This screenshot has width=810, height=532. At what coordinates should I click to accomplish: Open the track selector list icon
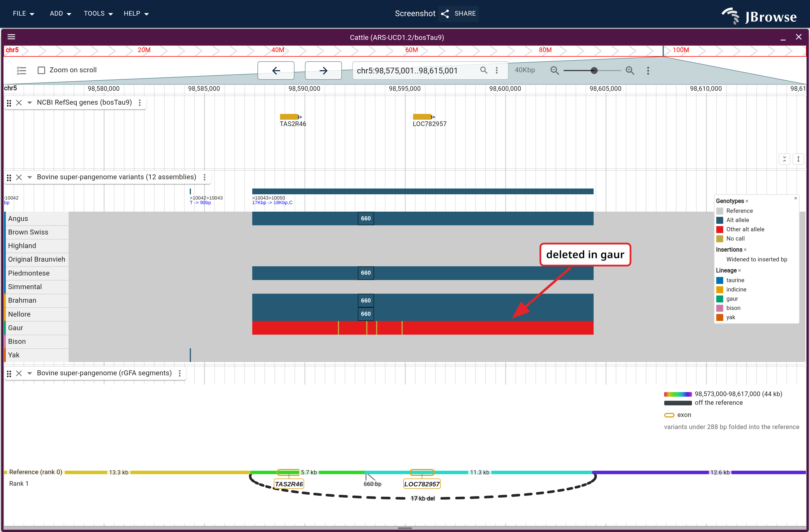tap(21, 71)
